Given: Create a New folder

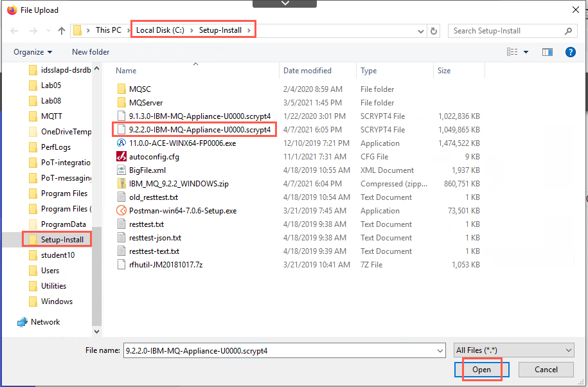Looking at the screenshot, I should click(91, 51).
